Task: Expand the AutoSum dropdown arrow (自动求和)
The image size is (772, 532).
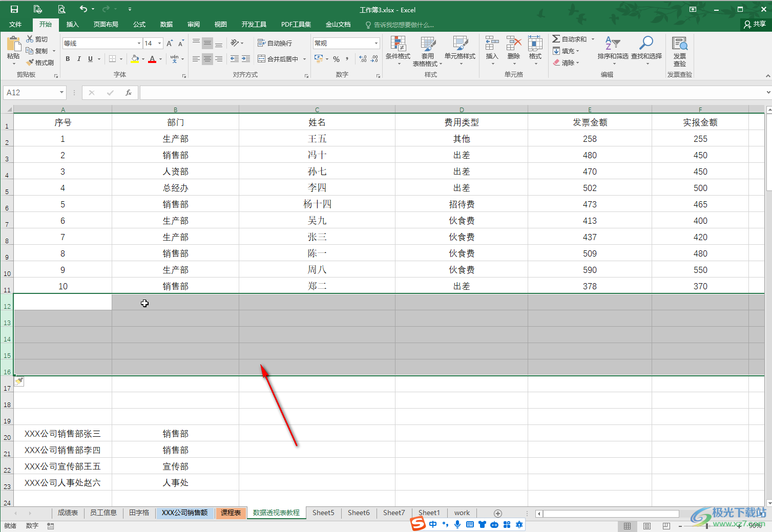Action: pos(593,39)
